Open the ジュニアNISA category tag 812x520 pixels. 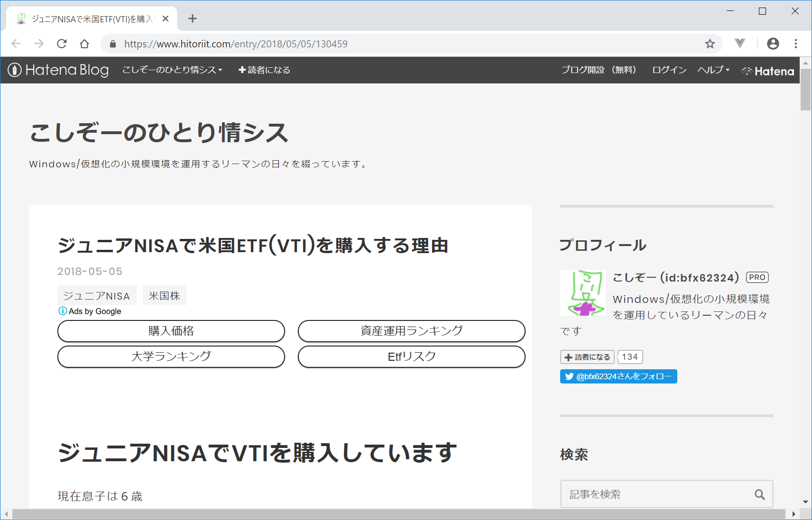coord(97,296)
